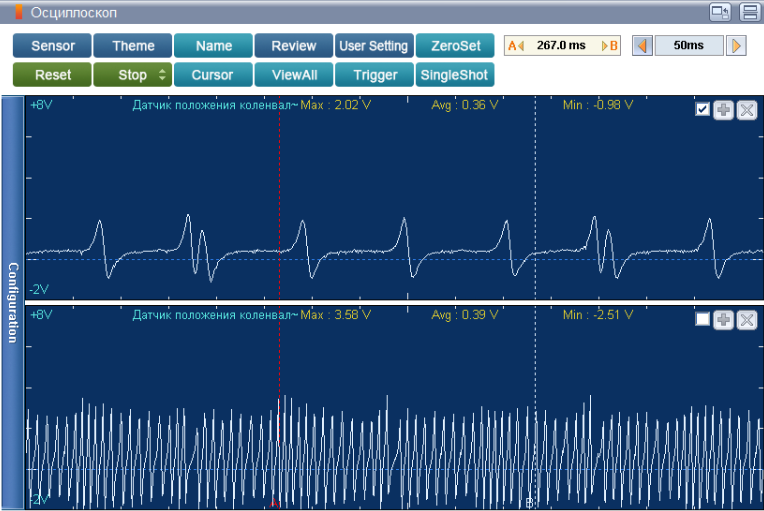Open the Theme menu

click(x=133, y=46)
